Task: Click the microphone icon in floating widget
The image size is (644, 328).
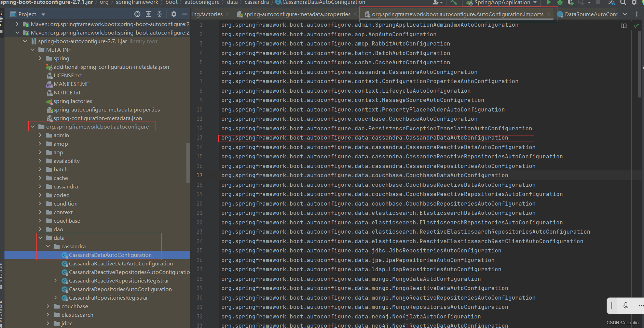Action: pos(626,305)
